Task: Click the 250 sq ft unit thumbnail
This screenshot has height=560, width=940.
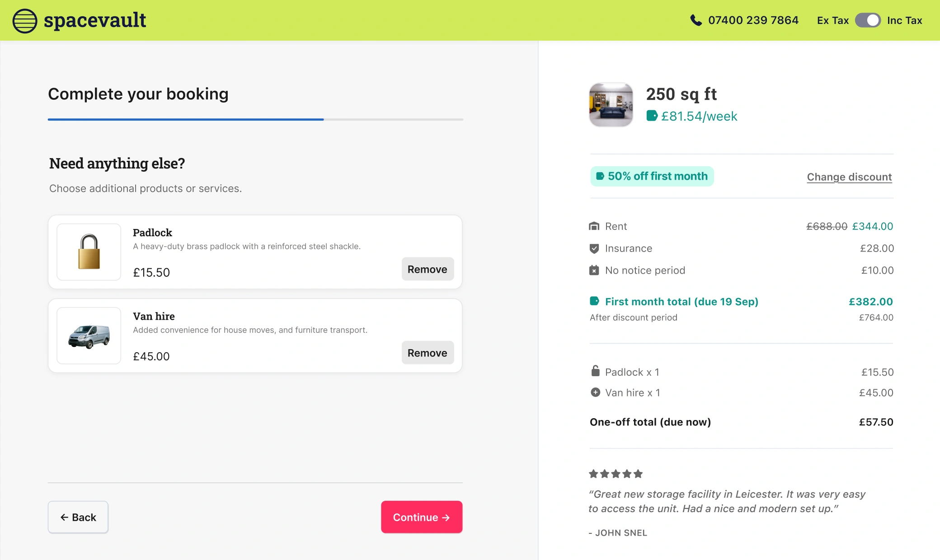Action: pos(611,105)
